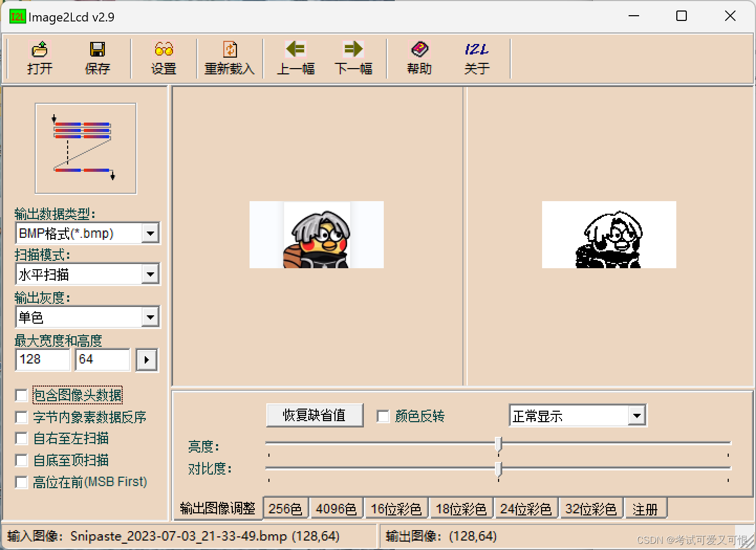Click the 注册 registration button
The width and height of the screenshot is (756, 550).
click(646, 508)
